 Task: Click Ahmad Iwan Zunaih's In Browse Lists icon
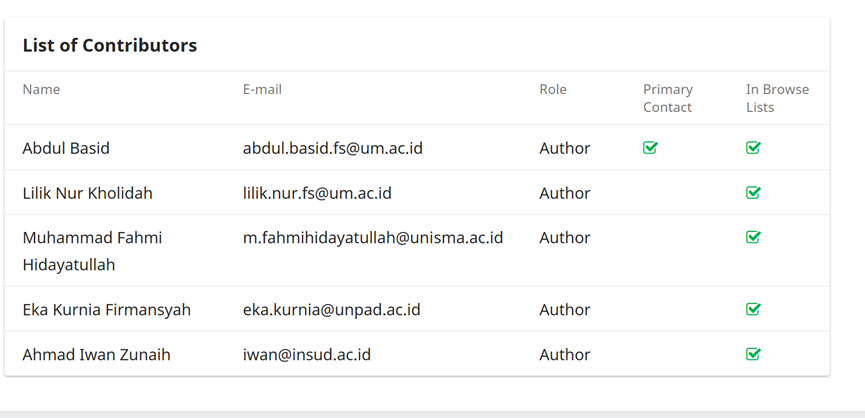[x=753, y=354]
